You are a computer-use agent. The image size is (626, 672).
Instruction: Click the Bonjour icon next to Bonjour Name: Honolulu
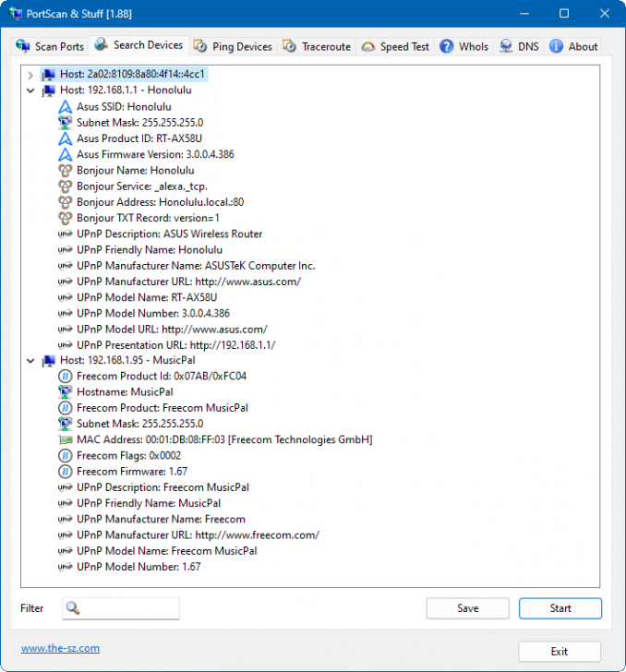pos(65,170)
